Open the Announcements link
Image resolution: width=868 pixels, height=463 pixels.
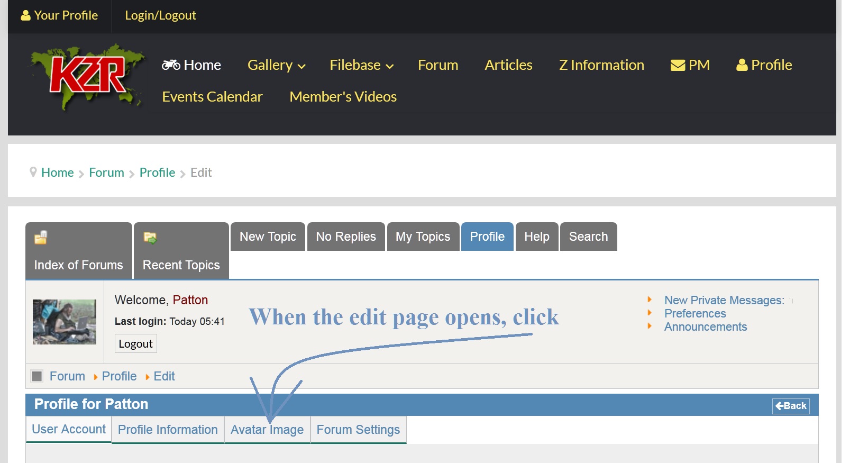[705, 327]
